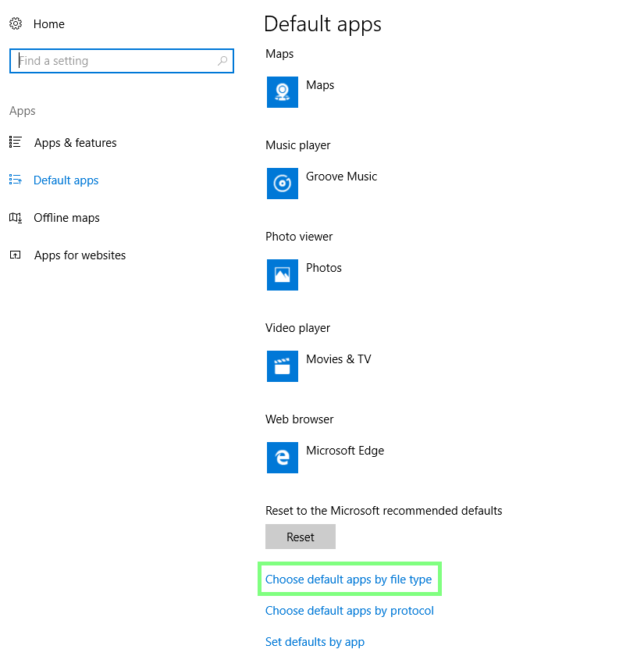Click the Apps for websites icon

16,255
